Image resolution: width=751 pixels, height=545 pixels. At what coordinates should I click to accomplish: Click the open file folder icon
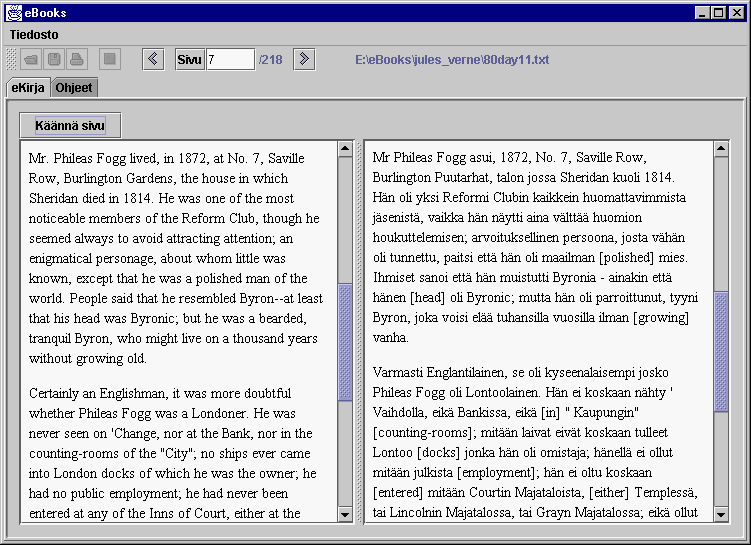pos(31,59)
